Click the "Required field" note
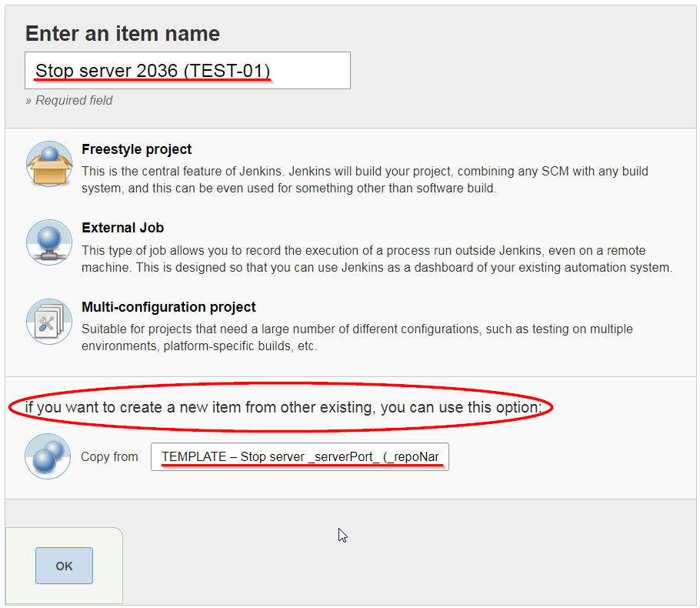Screen dimensions: 700x608 (x=69, y=100)
